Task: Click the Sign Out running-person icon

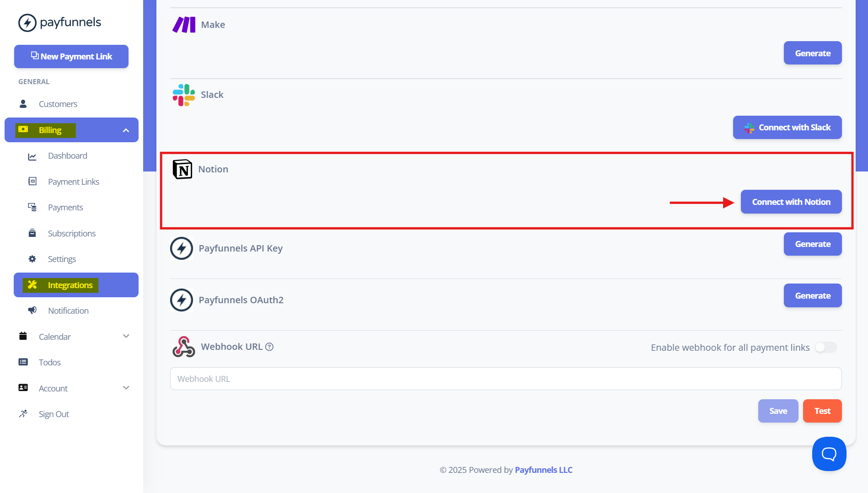Action: (x=23, y=414)
